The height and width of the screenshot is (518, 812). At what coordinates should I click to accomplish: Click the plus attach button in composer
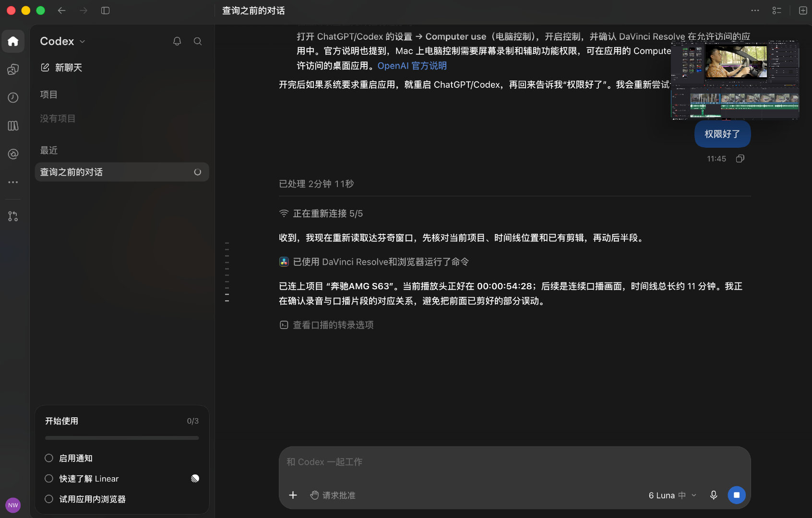(x=293, y=495)
